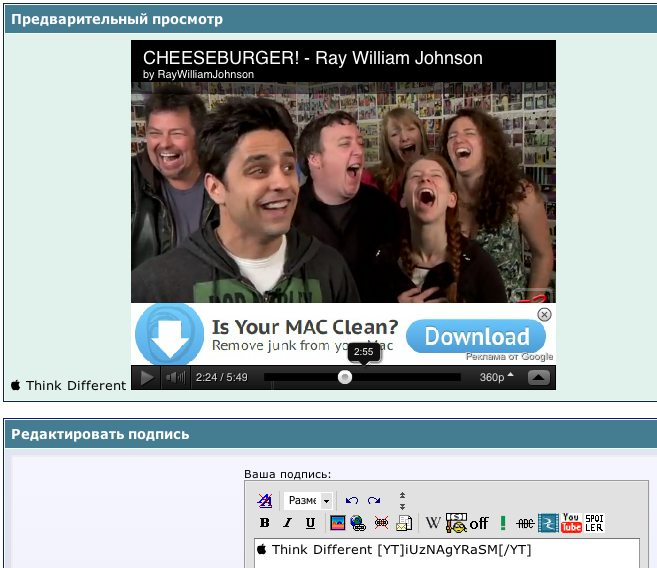Click the green exclamation mark icon
Screen dimensions: 657x568
click(x=503, y=523)
